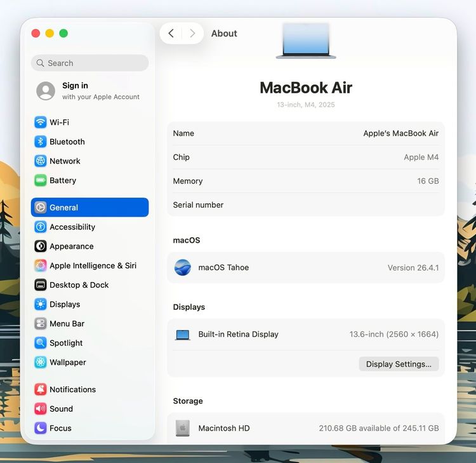
Task: Click the Apple Account avatar icon
Action: point(46,91)
